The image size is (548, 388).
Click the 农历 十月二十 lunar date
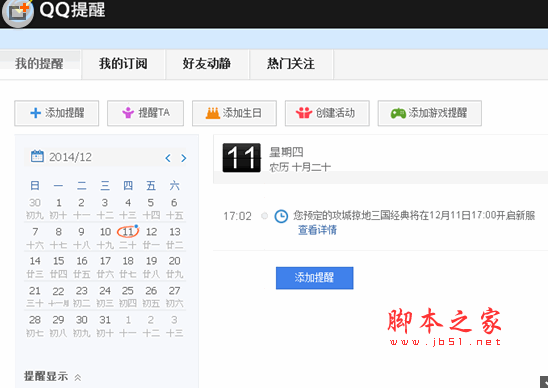tap(300, 167)
